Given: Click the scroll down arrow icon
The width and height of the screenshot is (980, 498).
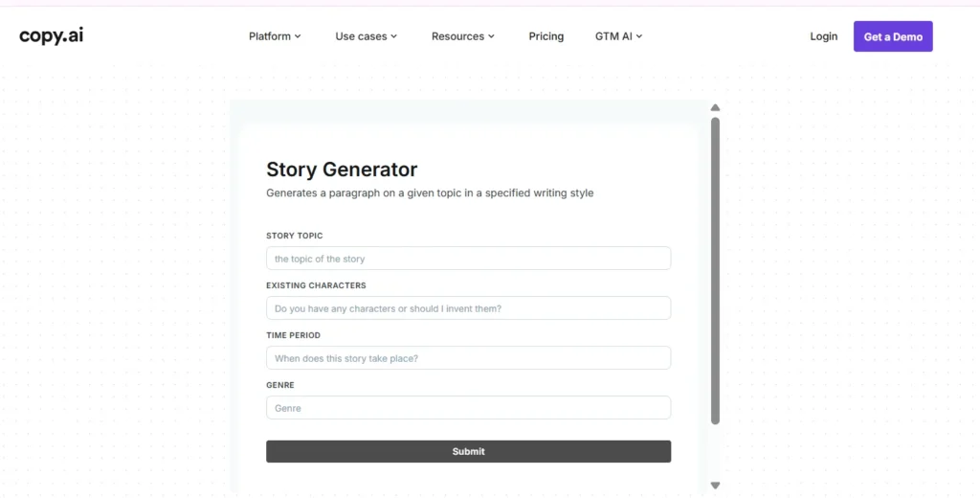Looking at the screenshot, I should (x=715, y=486).
